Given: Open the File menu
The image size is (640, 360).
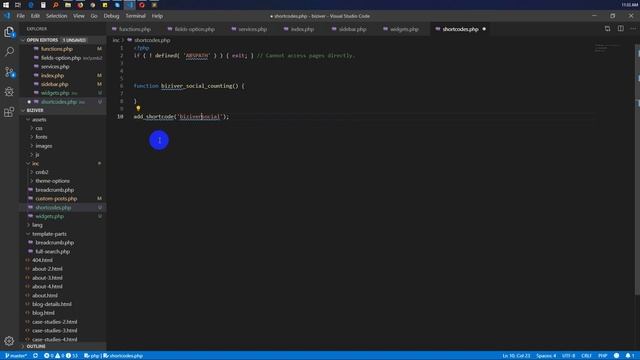Looking at the screenshot, I should [20, 16].
